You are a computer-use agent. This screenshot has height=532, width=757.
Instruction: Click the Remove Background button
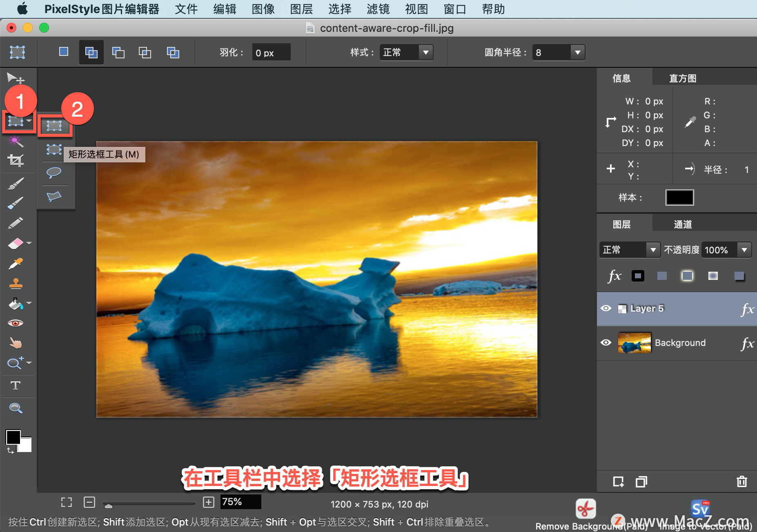(x=586, y=509)
